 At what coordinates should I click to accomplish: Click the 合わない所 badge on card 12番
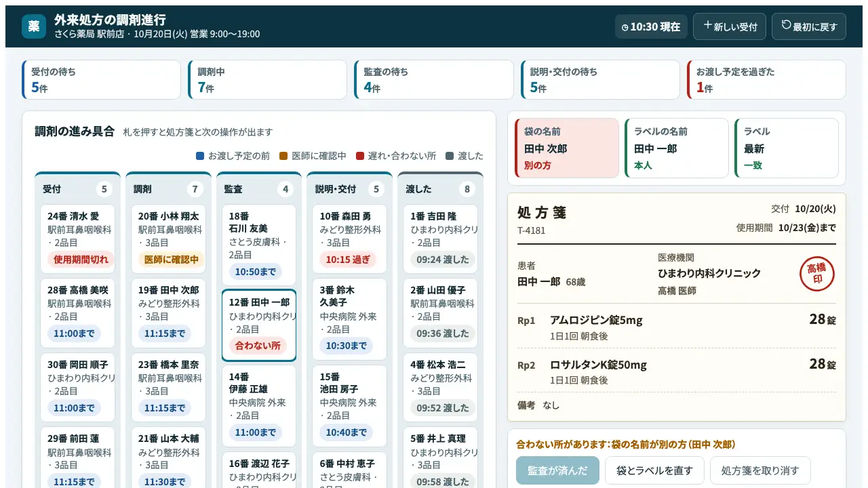point(258,346)
